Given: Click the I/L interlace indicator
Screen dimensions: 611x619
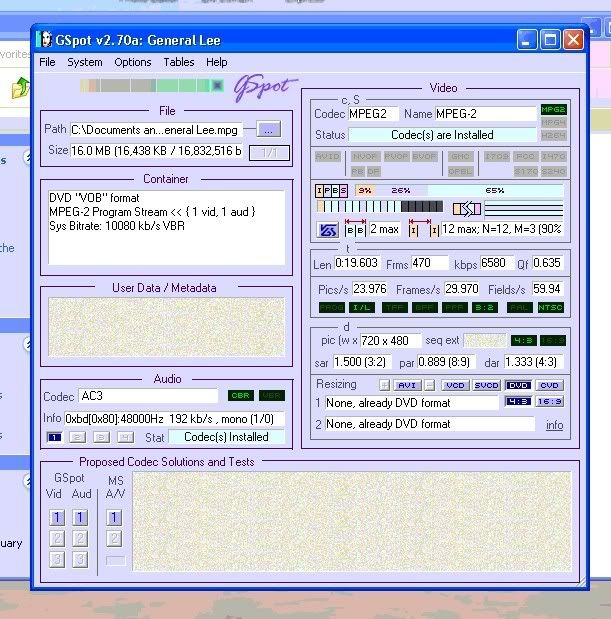Looking at the screenshot, I should coord(362,308).
